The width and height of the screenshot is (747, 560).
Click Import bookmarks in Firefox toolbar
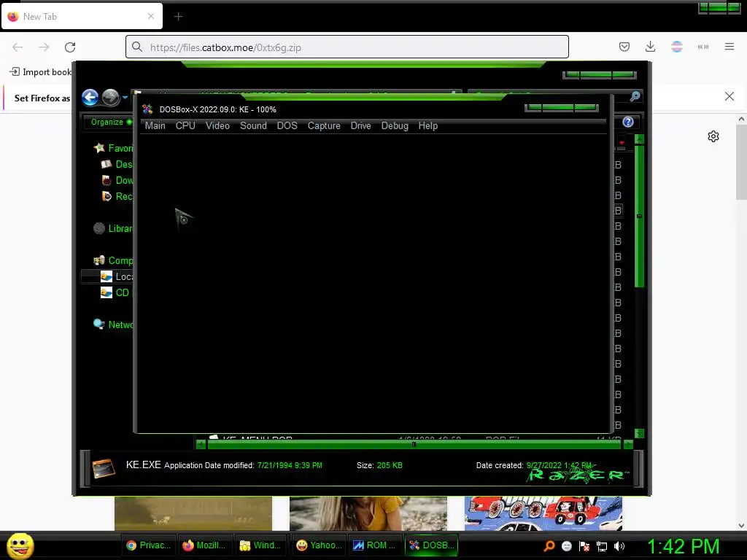(41, 72)
